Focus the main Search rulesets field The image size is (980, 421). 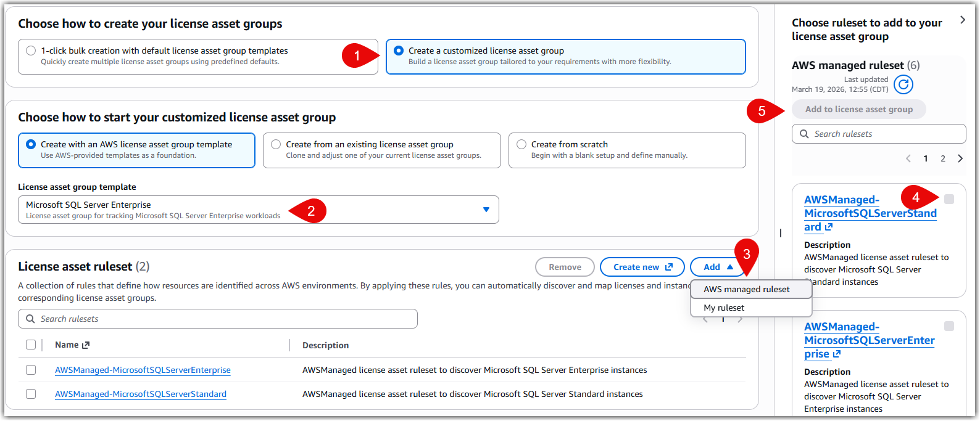(218, 319)
